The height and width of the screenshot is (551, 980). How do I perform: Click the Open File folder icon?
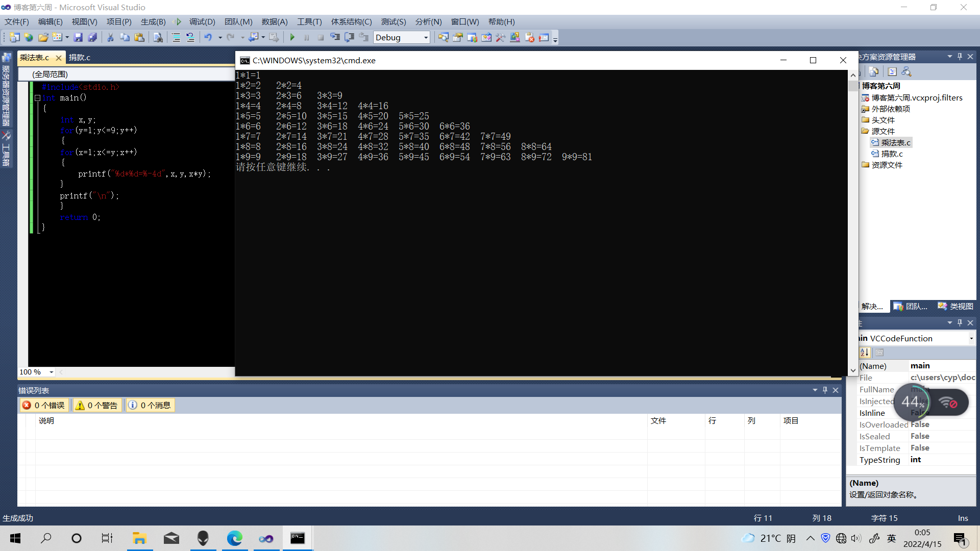click(43, 37)
